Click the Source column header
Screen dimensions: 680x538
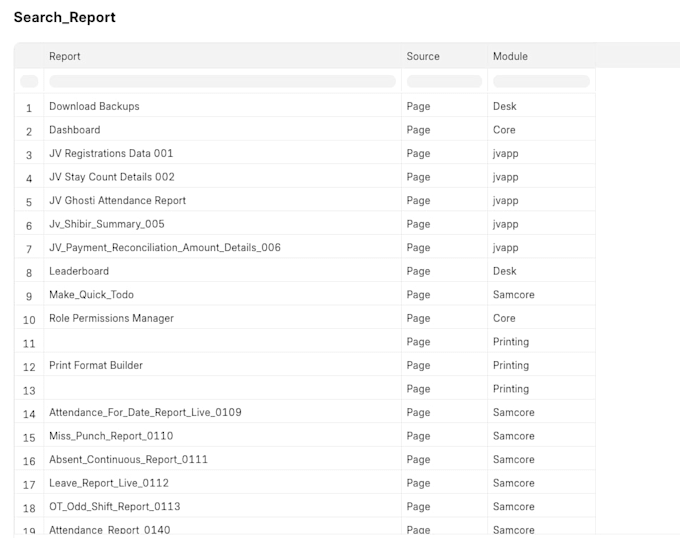(423, 56)
